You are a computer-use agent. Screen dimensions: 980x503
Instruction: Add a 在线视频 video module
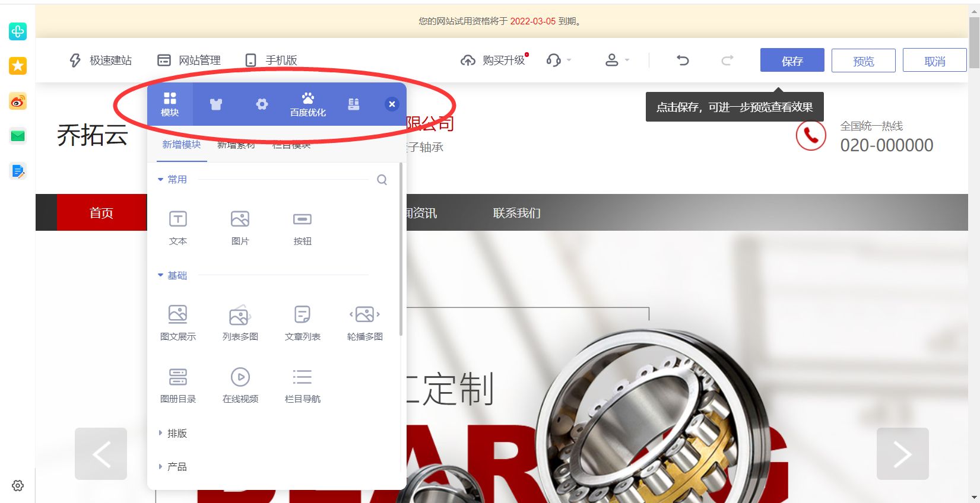click(x=240, y=386)
